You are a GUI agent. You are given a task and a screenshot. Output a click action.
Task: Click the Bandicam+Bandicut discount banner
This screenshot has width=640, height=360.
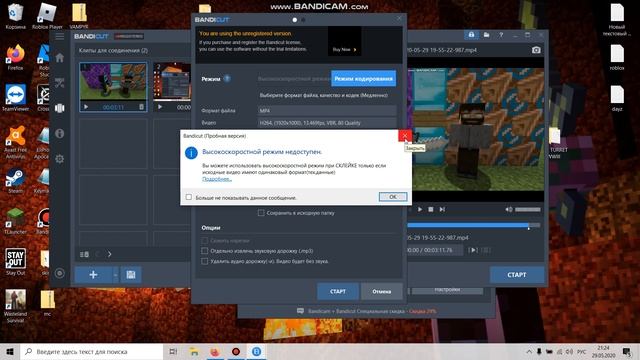(x=367, y=311)
